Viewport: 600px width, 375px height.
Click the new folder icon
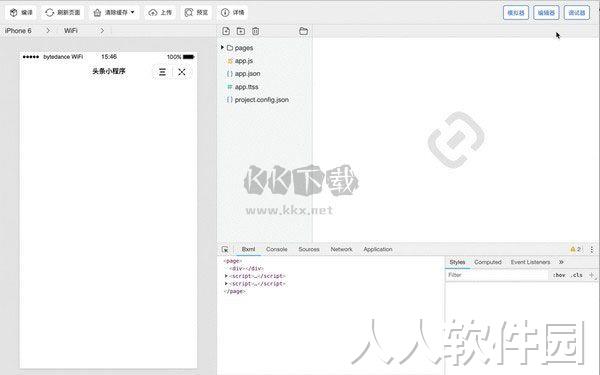241,31
